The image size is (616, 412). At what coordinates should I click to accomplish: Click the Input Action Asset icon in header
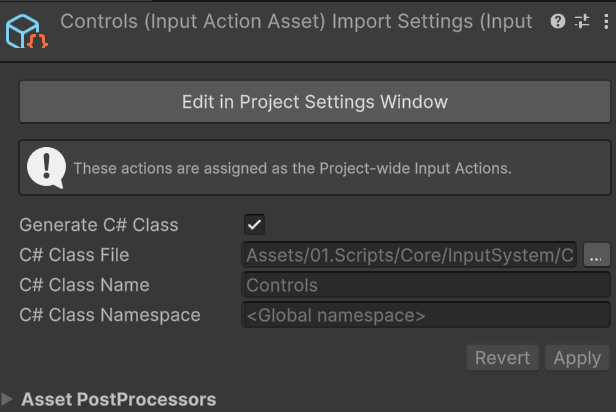(25, 32)
